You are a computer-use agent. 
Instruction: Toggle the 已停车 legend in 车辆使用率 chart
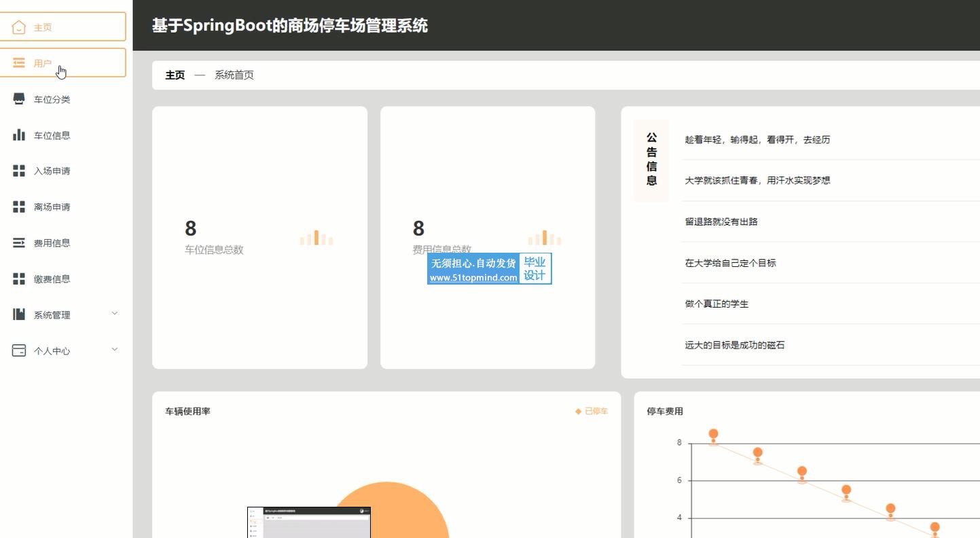coord(592,412)
